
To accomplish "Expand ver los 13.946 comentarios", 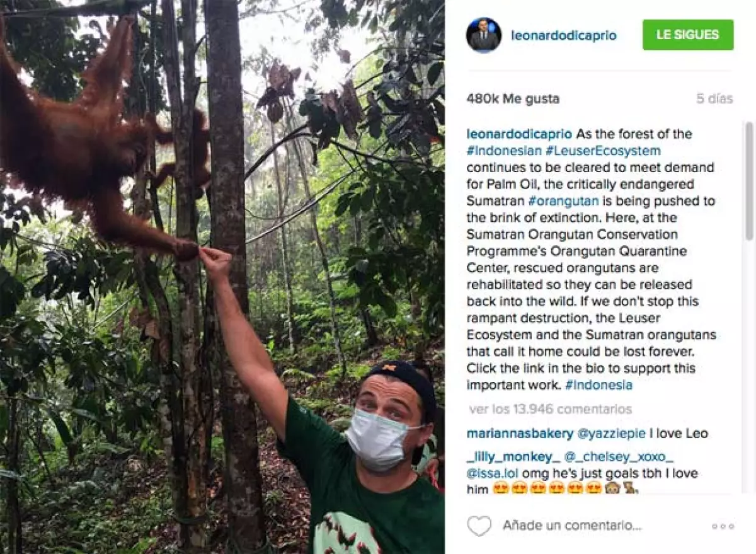I will pyautogui.click(x=550, y=409).
